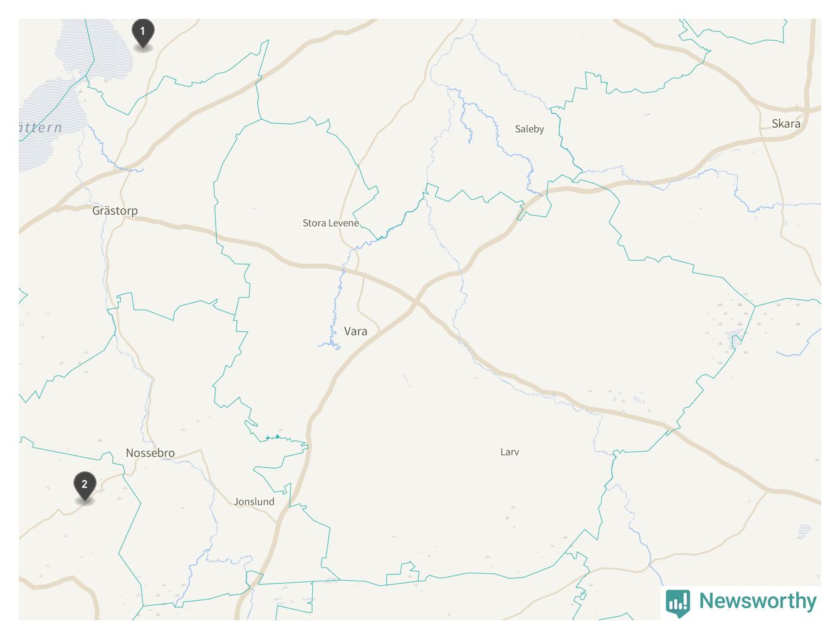Viewport: 840px width, 639px height.
Task: Click the Larv village label
Action: (x=510, y=452)
